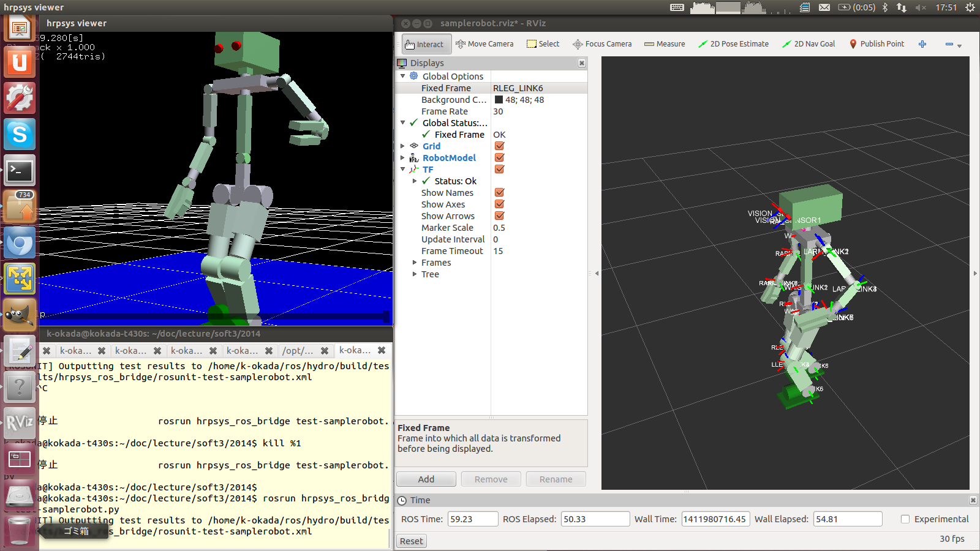980x551 pixels.
Task: Pick the Measure tool
Action: (665, 44)
